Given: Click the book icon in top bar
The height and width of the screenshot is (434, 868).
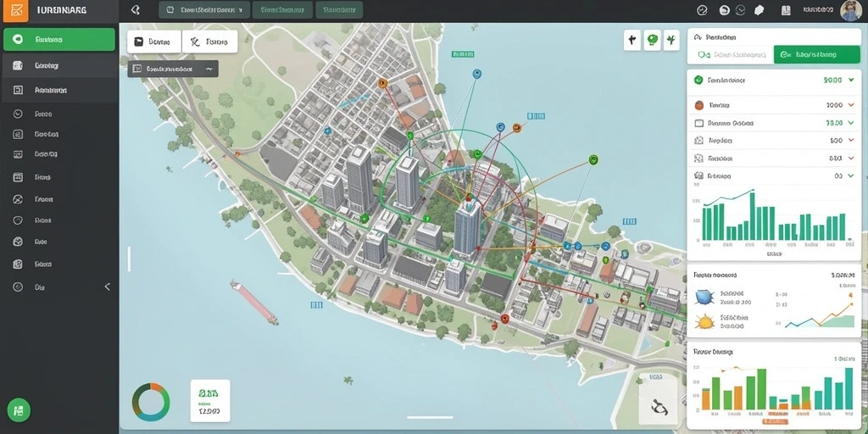Looking at the screenshot, I should [x=785, y=10].
